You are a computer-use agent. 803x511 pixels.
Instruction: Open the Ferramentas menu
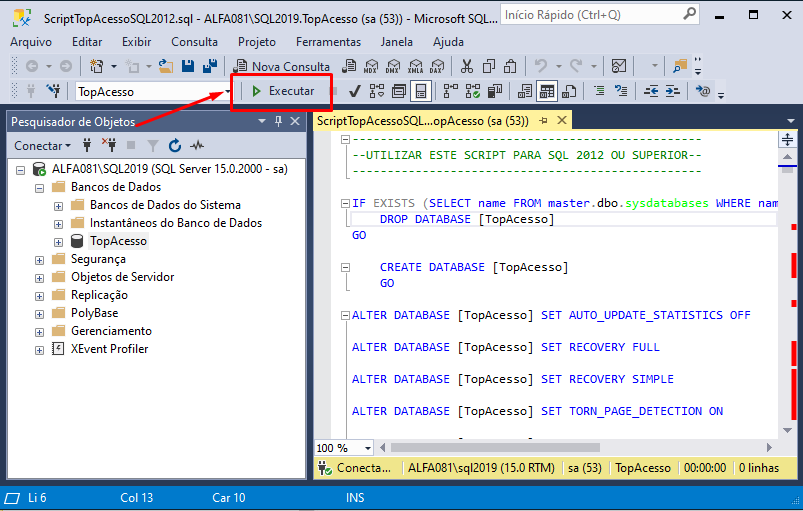[x=328, y=42]
